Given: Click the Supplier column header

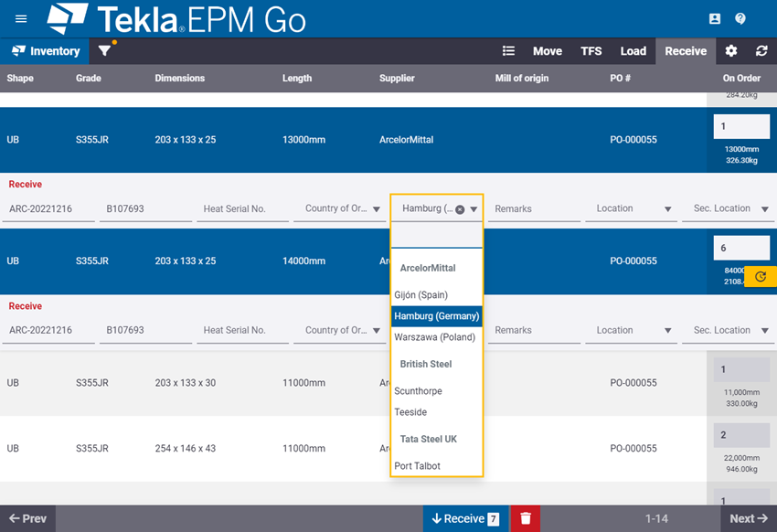Looking at the screenshot, I should [397, 79].
